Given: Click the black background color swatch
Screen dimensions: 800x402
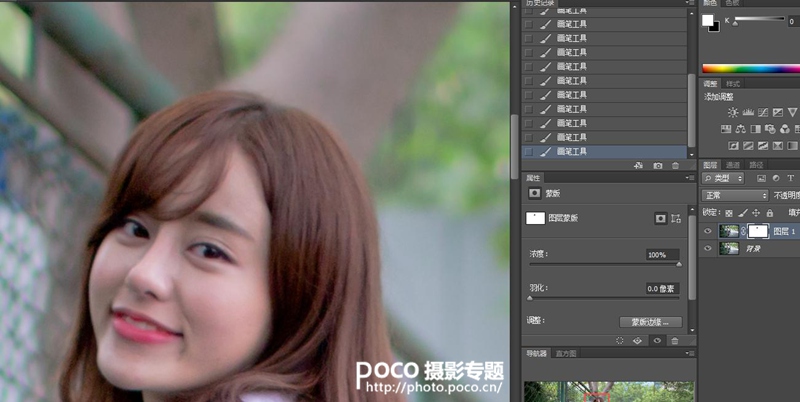Looking at the screenshot, I should (715, 27).
